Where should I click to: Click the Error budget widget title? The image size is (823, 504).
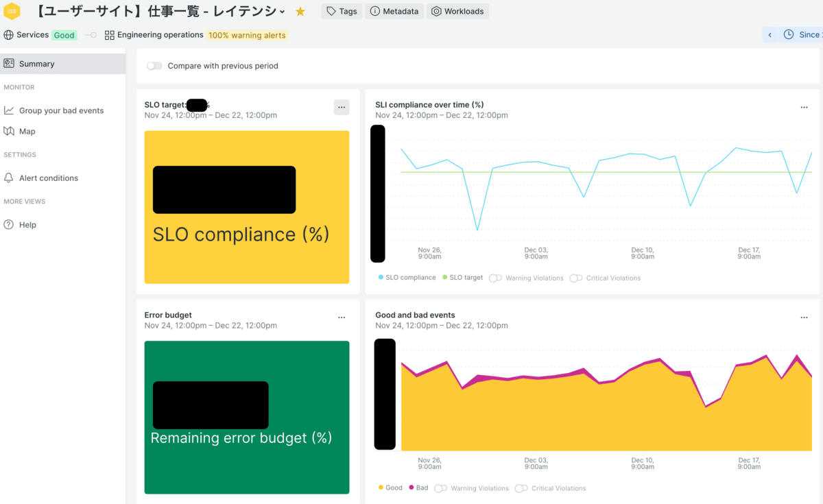coord(168,315)
